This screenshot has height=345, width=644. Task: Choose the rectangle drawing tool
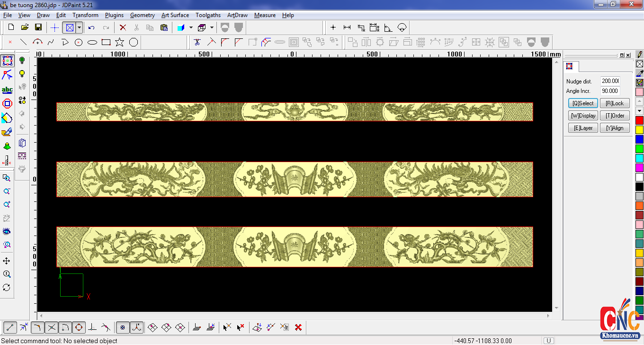(106, 42)
